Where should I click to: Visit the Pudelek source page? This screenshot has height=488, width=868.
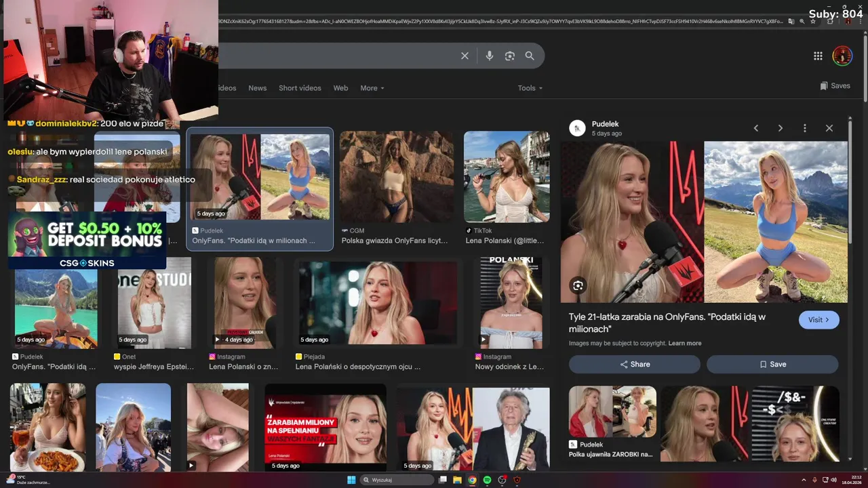818,320
